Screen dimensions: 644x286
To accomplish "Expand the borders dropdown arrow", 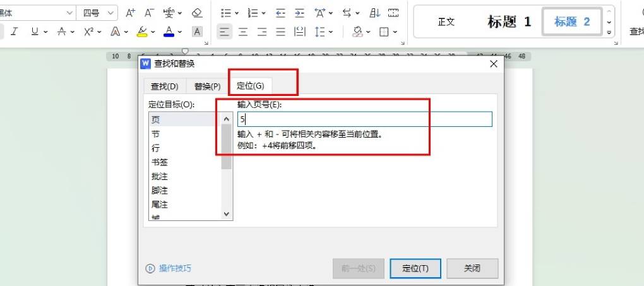I will coord(395,32).
